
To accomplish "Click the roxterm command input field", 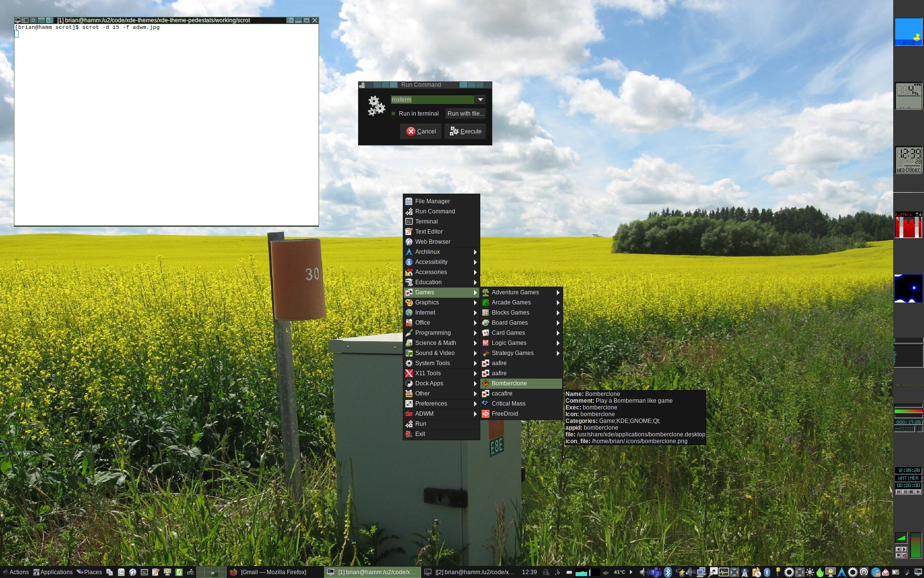I will (432, 100).
